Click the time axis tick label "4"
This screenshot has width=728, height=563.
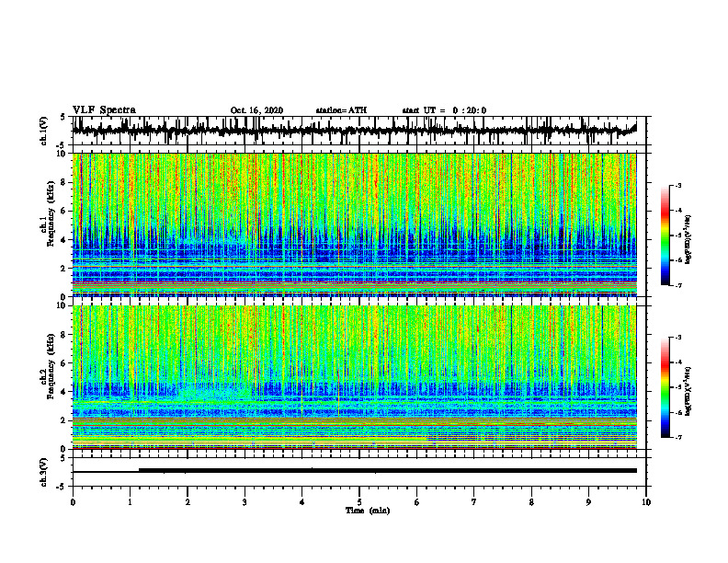[302, 502]
